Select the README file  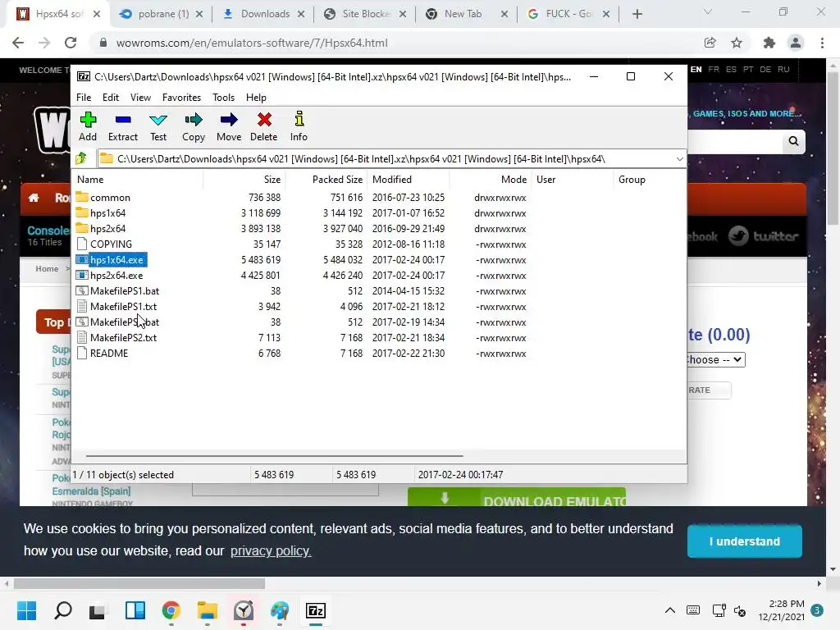pyautogui.click(x=109, y=353)
